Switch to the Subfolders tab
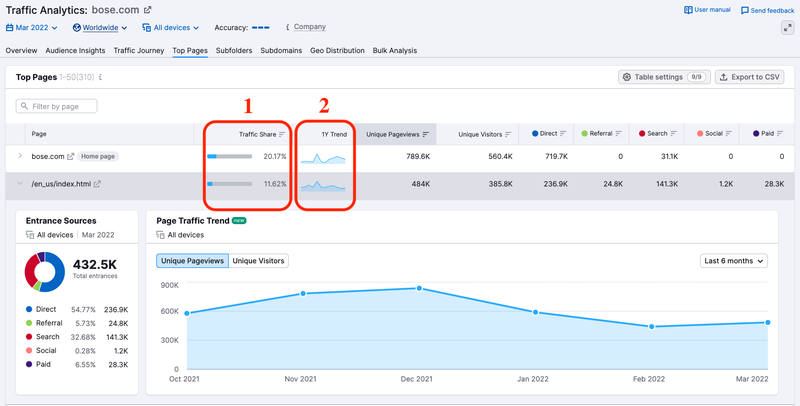Screen dimensions: 800x406 tap(234, 50)
